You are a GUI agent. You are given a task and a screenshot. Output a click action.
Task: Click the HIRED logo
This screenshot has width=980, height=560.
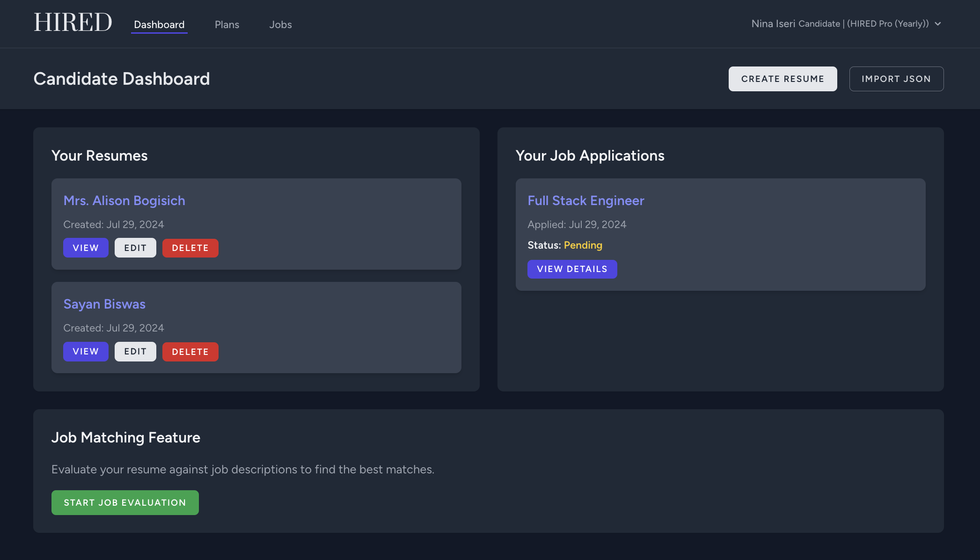(73, 22)
